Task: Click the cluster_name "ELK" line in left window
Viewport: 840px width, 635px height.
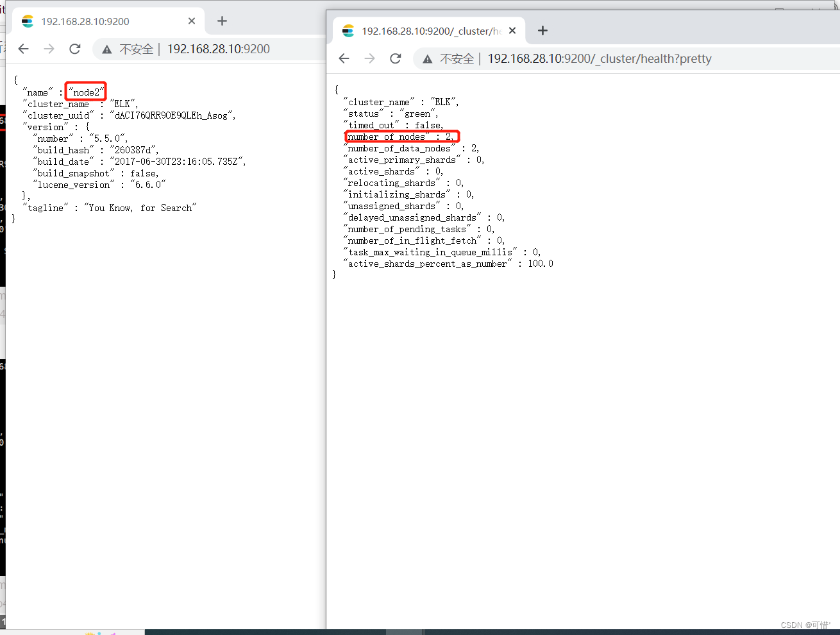Action: [80, 104]
